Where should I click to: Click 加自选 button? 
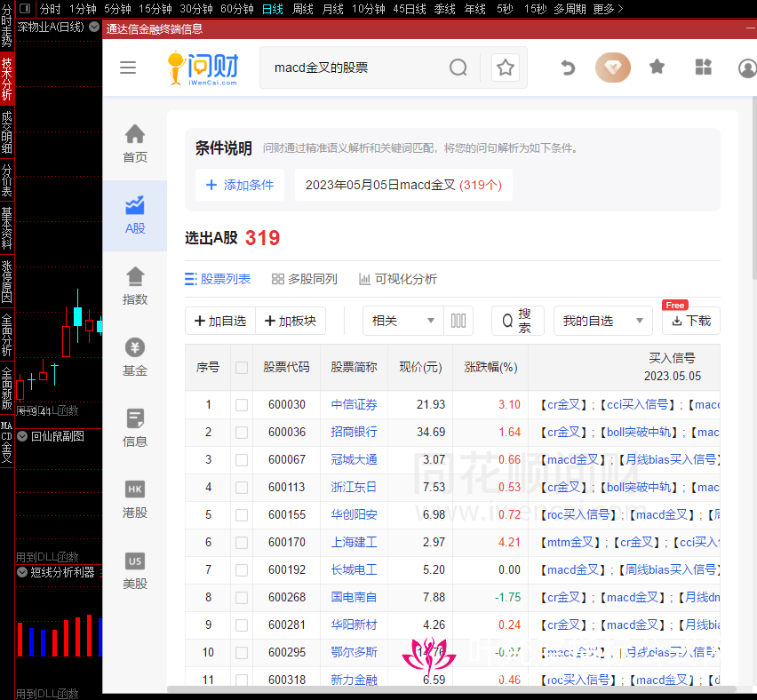coord(220,321)
